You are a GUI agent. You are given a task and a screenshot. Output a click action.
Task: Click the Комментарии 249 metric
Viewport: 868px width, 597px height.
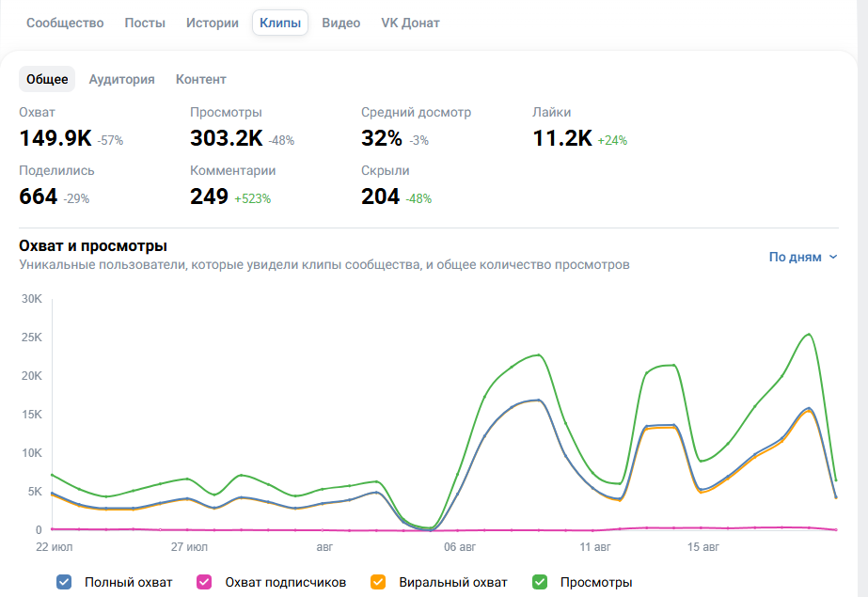coord(232,187)
